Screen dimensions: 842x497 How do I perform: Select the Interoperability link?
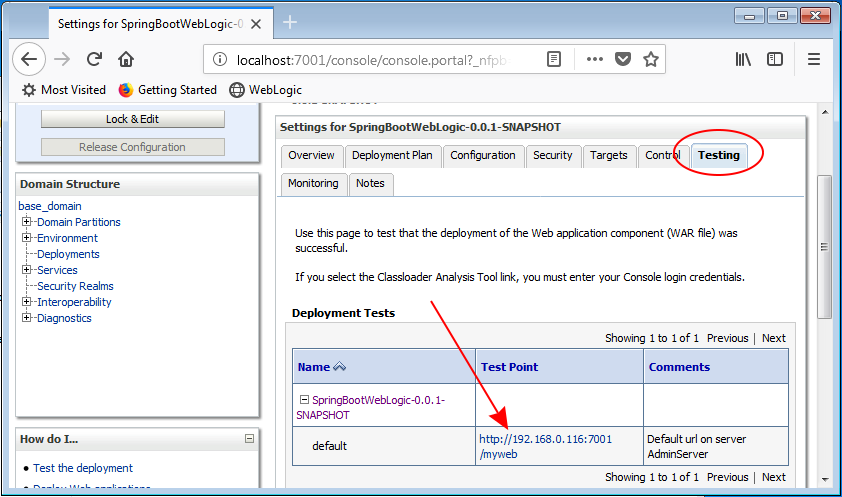pyautogui.click(x=74, y=302)
